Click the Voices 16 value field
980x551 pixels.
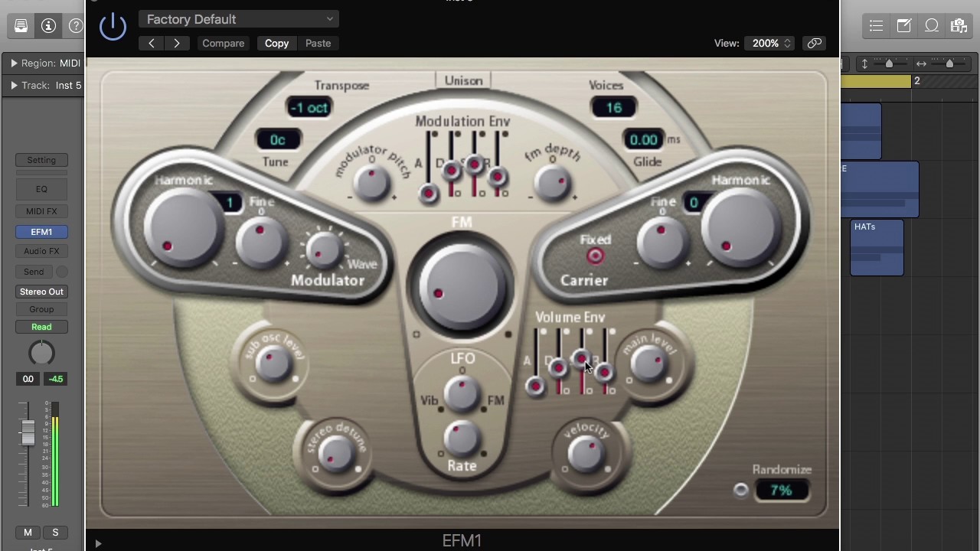pyautogui.click(x=613, y=108)
